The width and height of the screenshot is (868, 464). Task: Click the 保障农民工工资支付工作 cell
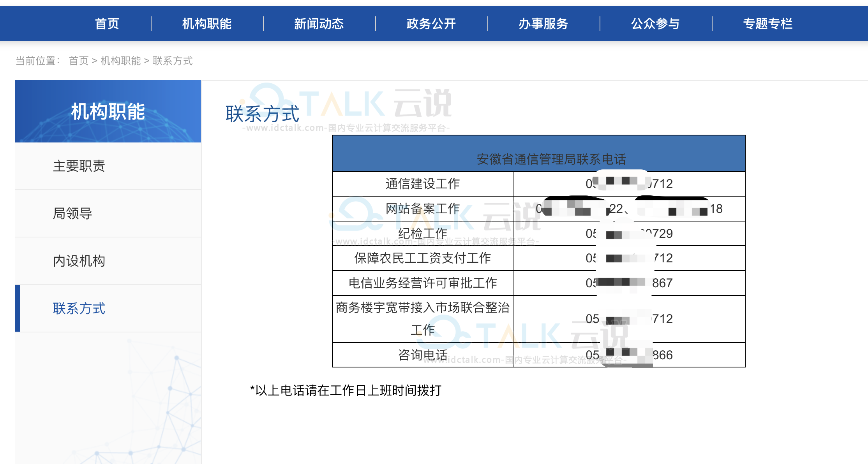423,258
